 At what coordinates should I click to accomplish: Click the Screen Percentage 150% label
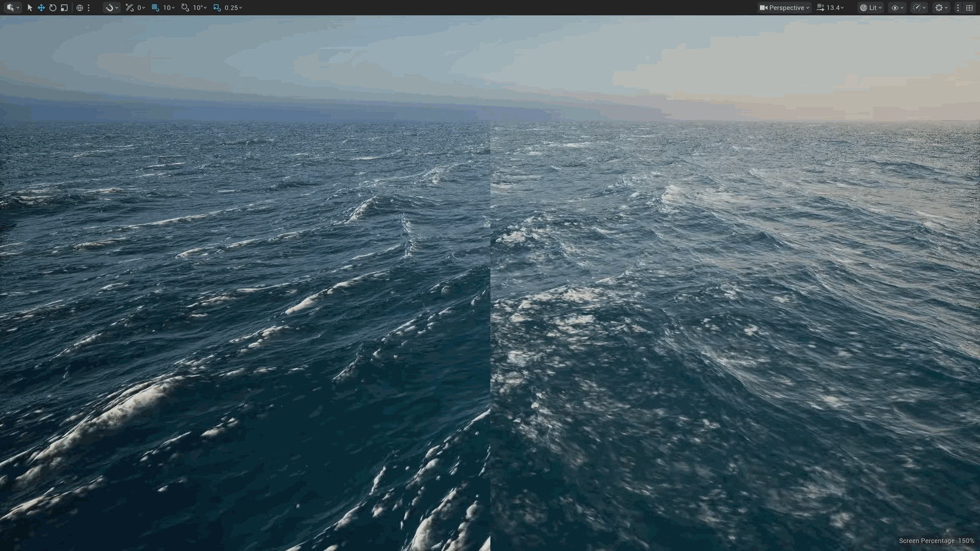tap(937, 541)
